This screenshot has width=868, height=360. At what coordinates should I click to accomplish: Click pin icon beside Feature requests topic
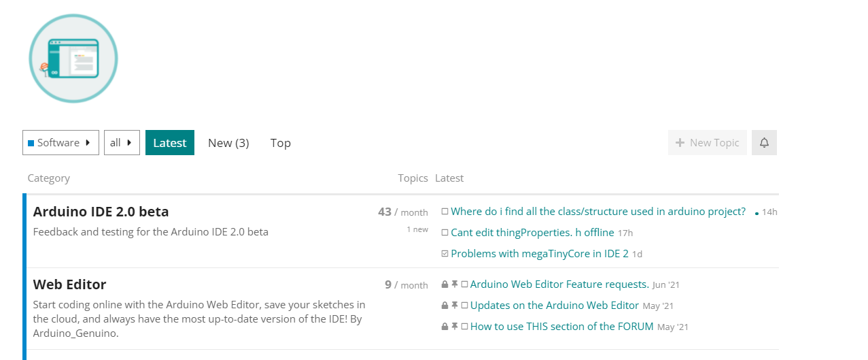[455, 284]
